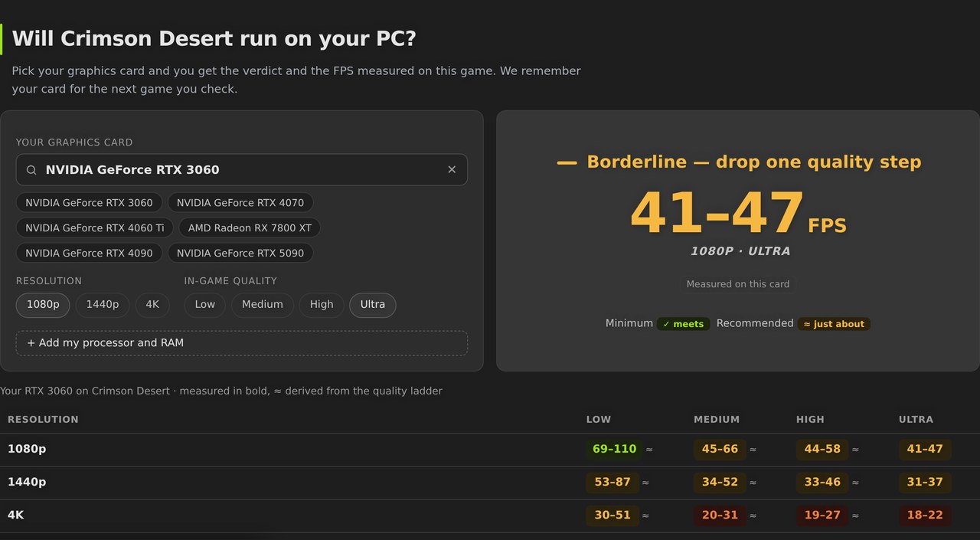Click the 1440p Ultra cell 31–37
The height and width of the screenshot is (540, 980).
pos(925,483)
